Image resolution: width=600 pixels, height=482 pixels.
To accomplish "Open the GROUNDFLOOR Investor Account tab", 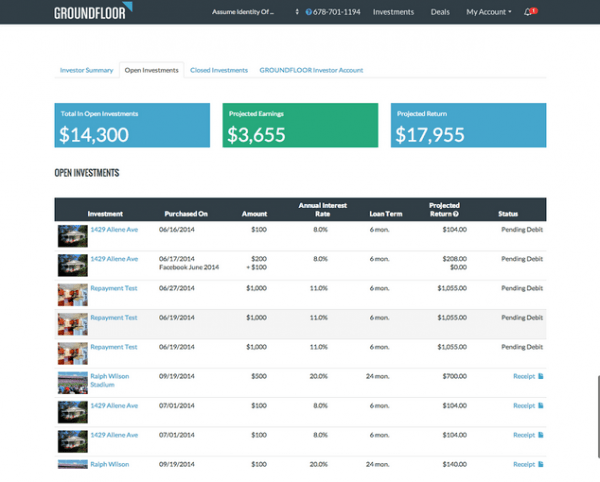I will pos(311,70).
